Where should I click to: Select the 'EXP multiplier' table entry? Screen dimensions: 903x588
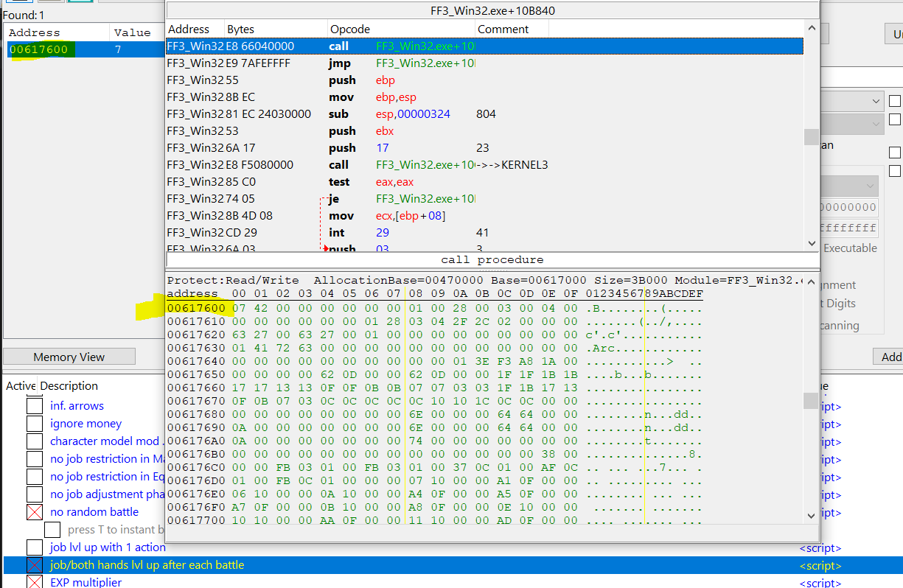tap(86, 583)
